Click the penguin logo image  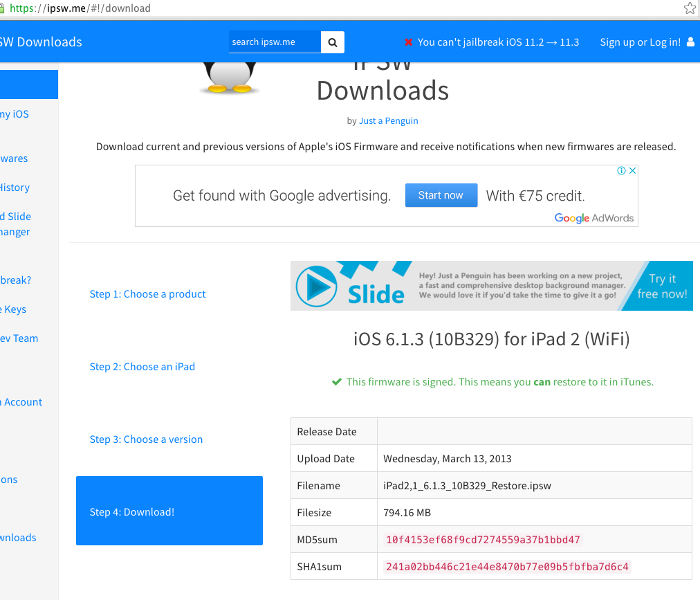click(x=230, y=78)
